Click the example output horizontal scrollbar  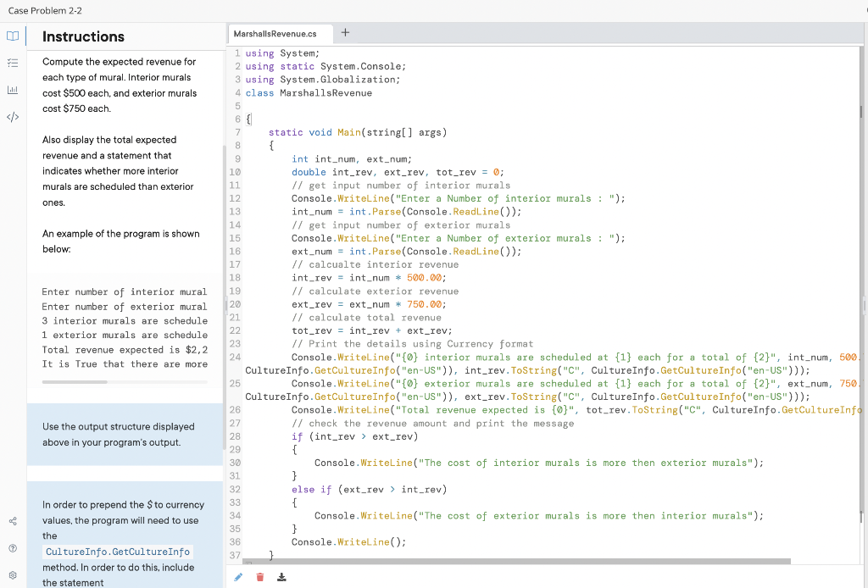tap(75, 382)
